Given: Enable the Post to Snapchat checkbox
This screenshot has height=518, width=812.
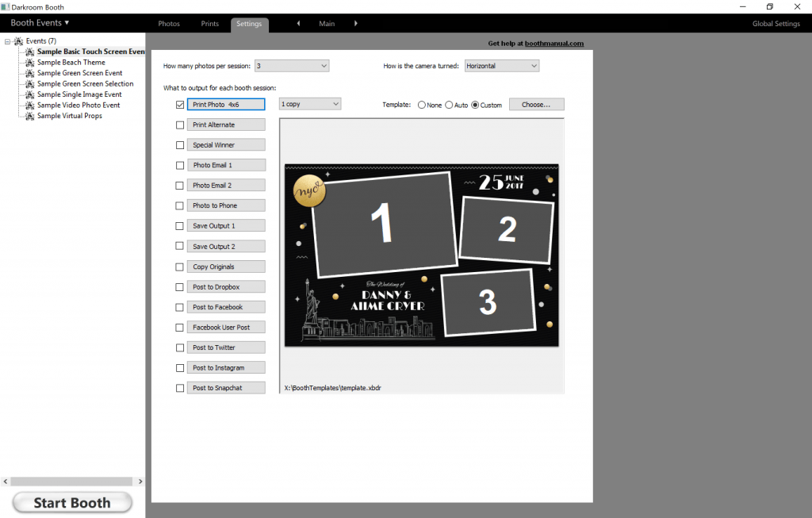Looking at the screenshot, I should (180, 388).
